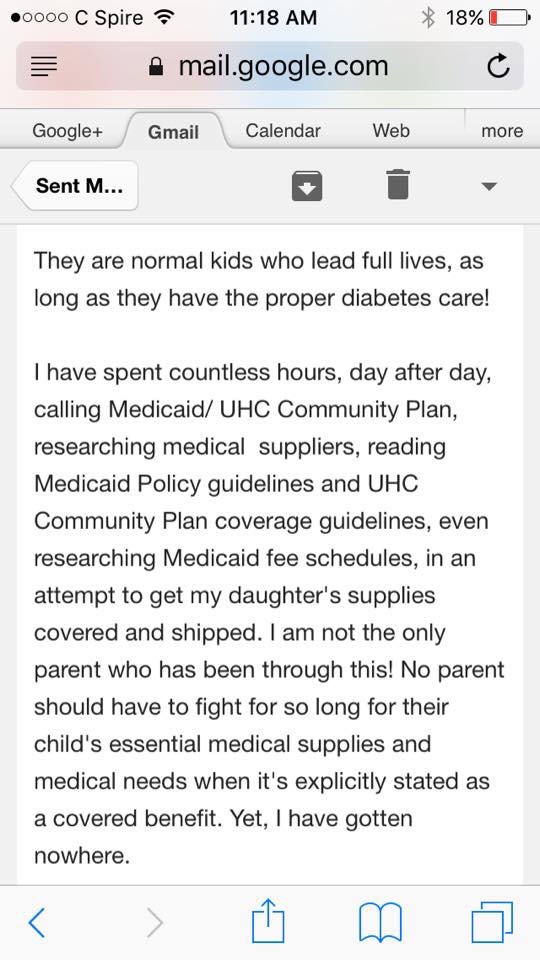
Task: Expand the more actions dropdown arrow
Action: 488,186
